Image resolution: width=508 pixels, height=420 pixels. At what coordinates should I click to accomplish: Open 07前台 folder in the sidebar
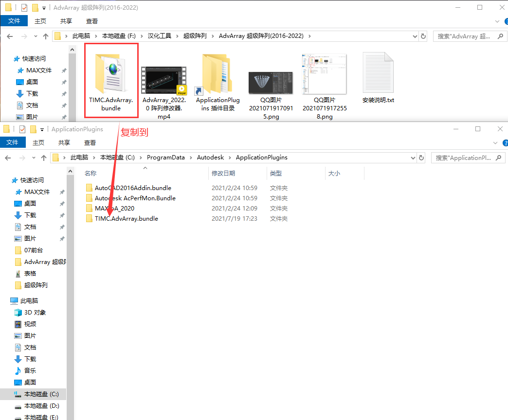(34, 250)
